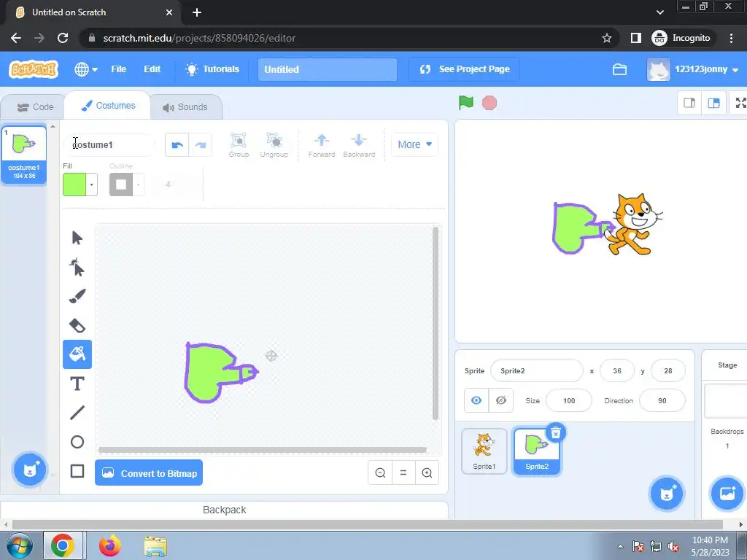The image size is (747, 560).
Task: Click the green flag to run
Action: click(466, 102)
